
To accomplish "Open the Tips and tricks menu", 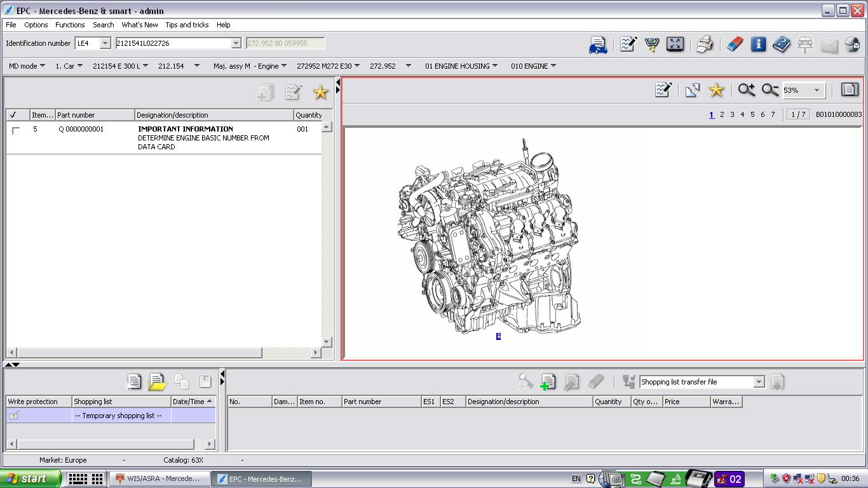I will pyautogui.click(x=187, y=25).
